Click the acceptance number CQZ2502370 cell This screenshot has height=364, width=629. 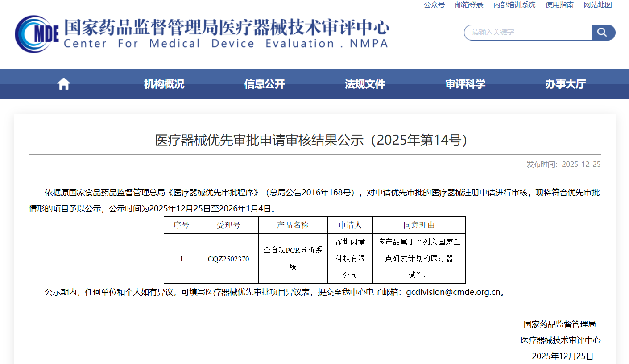click(228, 259)
